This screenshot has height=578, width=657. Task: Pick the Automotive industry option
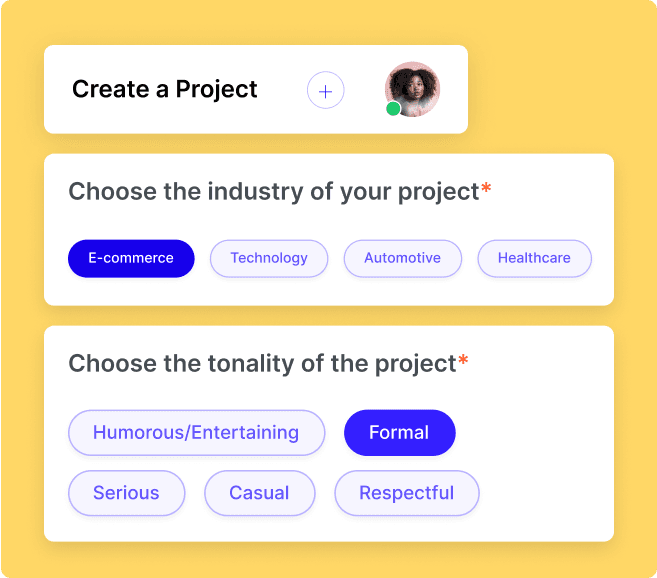[403, 258]
